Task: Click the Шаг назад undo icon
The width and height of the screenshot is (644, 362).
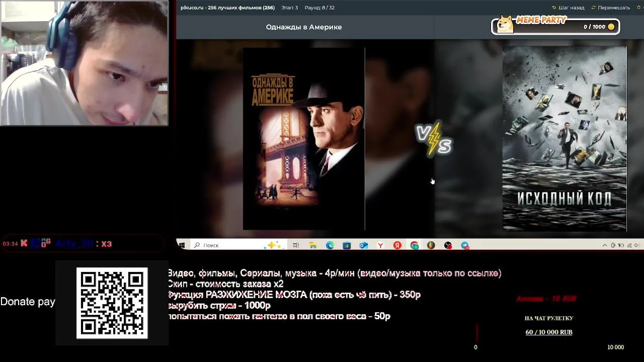Action: tap(554, 8)
